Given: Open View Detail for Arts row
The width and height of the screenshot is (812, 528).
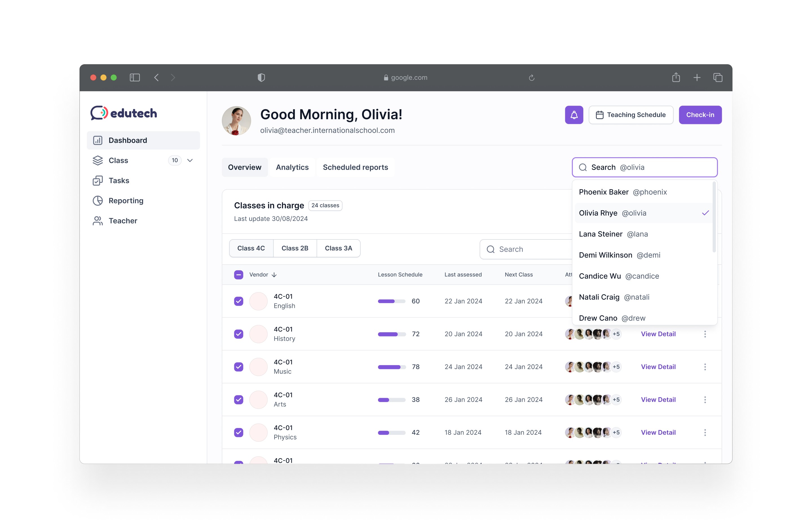Looking at the screenshot, I should tap(658, 400).
